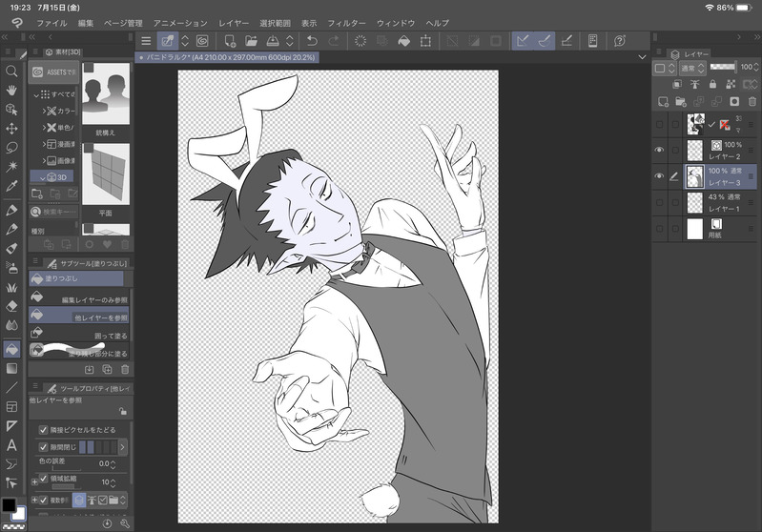
Task: Select the Gradient tool
Action: [x=11, y=368]
